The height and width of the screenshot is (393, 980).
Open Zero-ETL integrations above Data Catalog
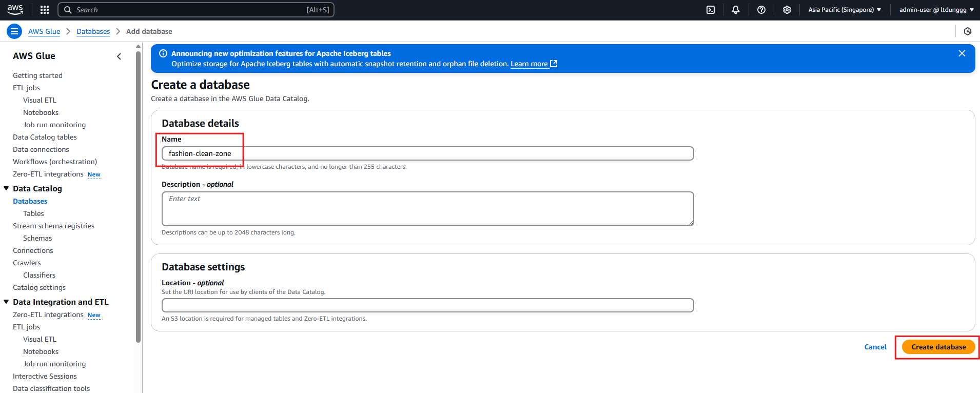click(48, 174)
